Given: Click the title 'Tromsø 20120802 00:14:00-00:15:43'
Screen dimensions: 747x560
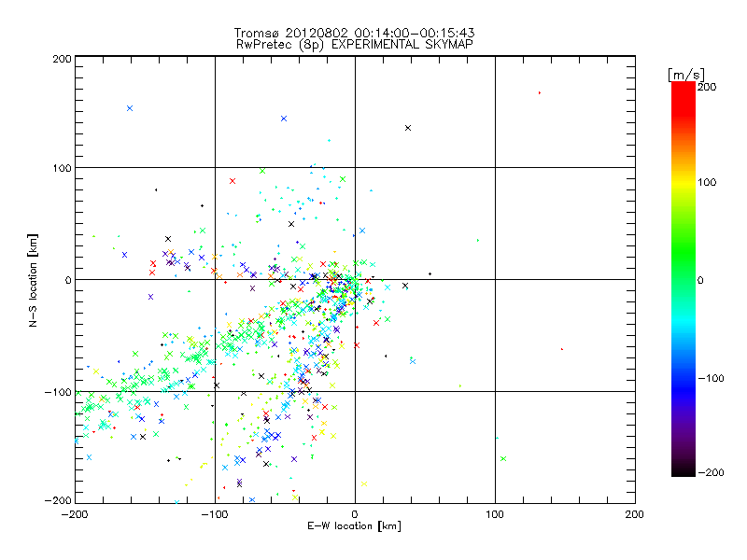Looking at the screenshot, I should coord(354,33).
